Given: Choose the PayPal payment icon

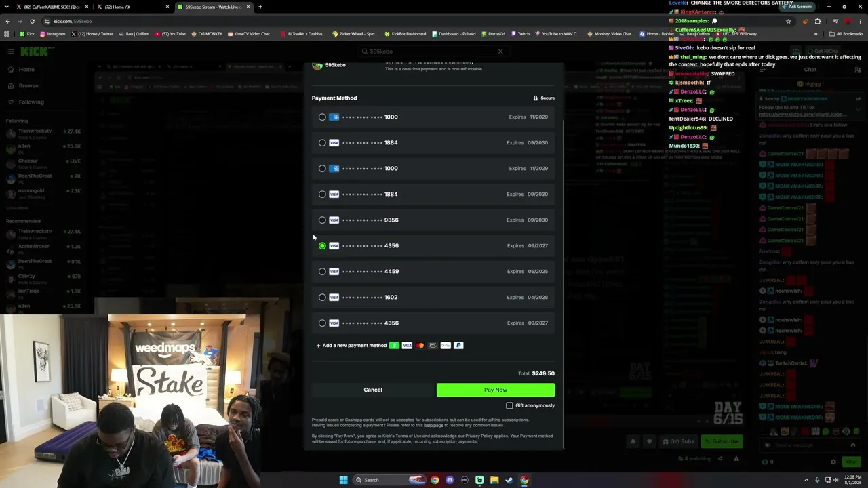Looking at the screenshot, I should [458, 346].
